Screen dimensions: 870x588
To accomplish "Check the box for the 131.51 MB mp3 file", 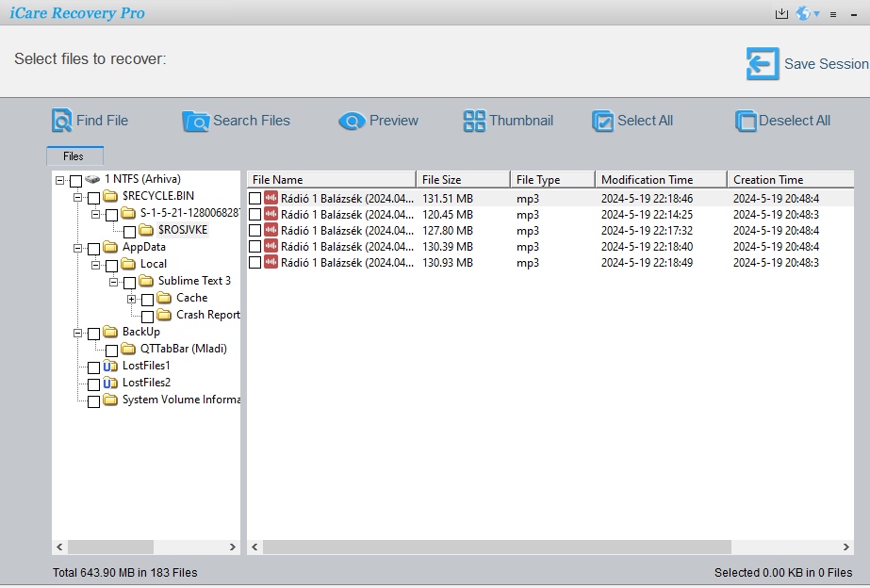I will (254, 198).
